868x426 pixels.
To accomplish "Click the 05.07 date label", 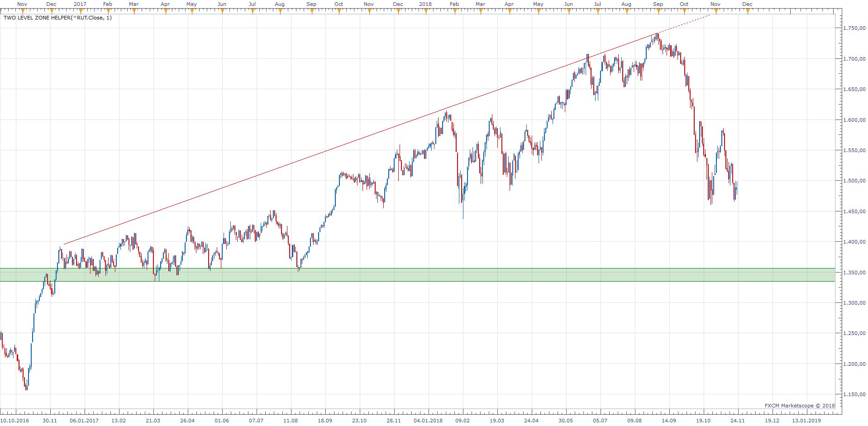I will pyautogui.click(x=600, y=421).
